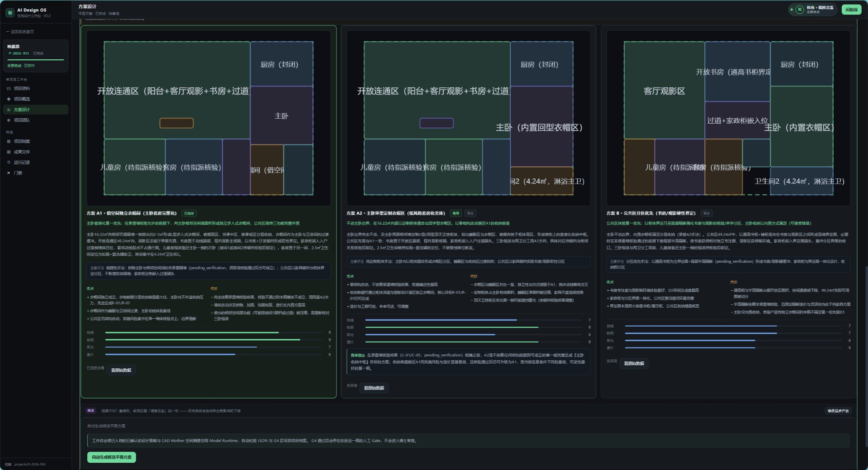Click 看原始数据 under 方案 B
This screenshot has width=868, height=470.
click(x=634, y=364)
